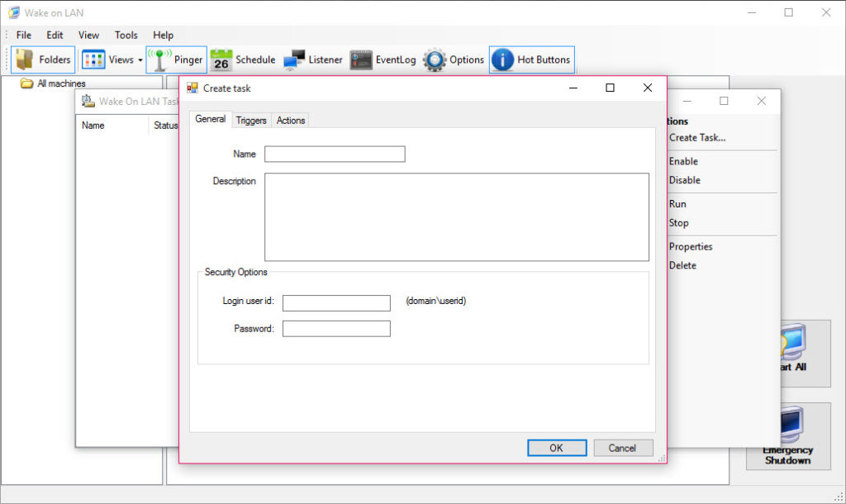Click Properties in the tasks actions list
This screenshot has width=846, height=504.
point(691,246)
